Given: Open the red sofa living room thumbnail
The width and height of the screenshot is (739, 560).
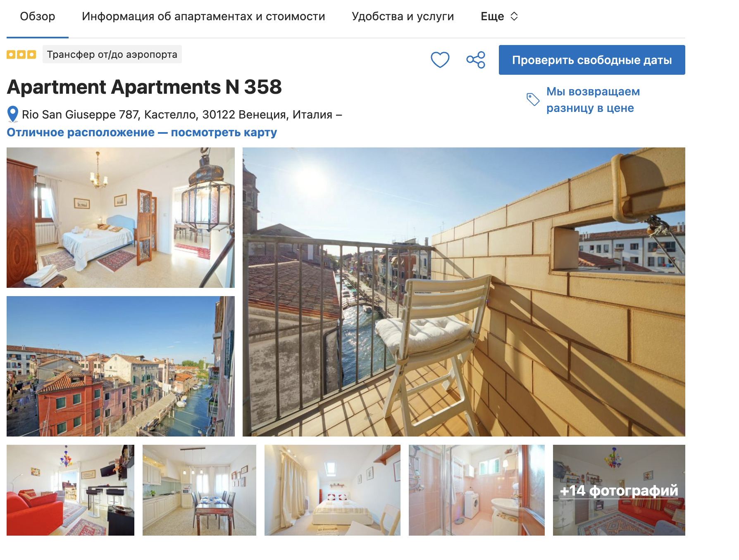Looking at the screenshot, I should coord(70,490).
